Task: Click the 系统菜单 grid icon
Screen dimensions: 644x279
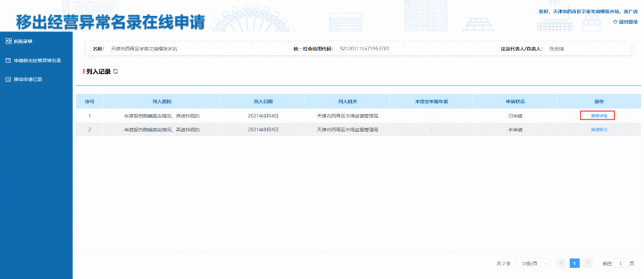Action: (x=8, y=41)
